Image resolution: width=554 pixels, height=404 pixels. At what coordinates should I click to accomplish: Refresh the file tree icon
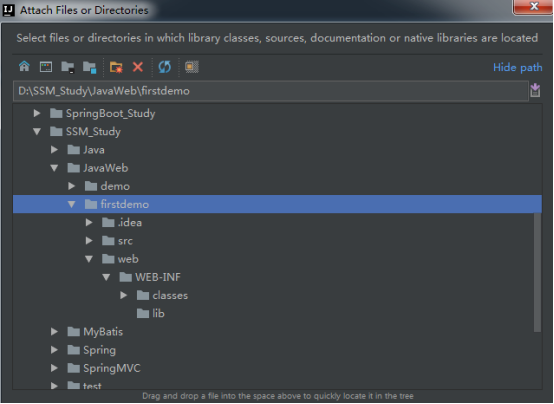click(165, 66)
